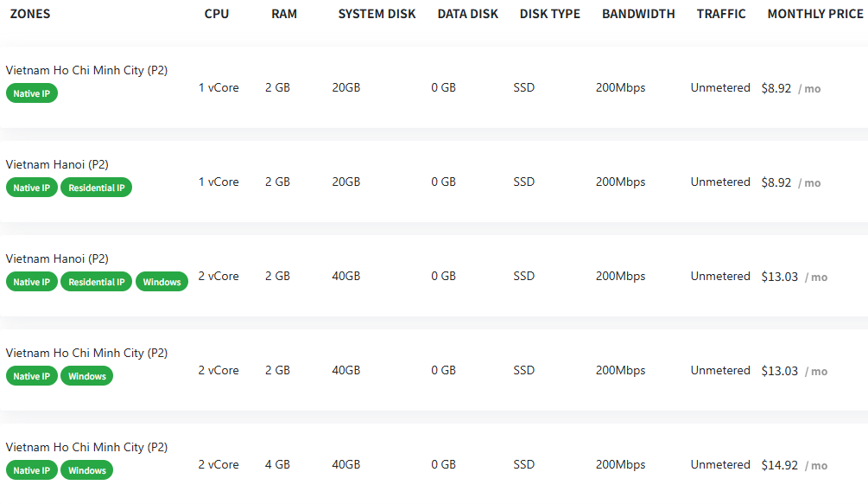
Task: Select the ZONES column header
Action: click(30, 14)
